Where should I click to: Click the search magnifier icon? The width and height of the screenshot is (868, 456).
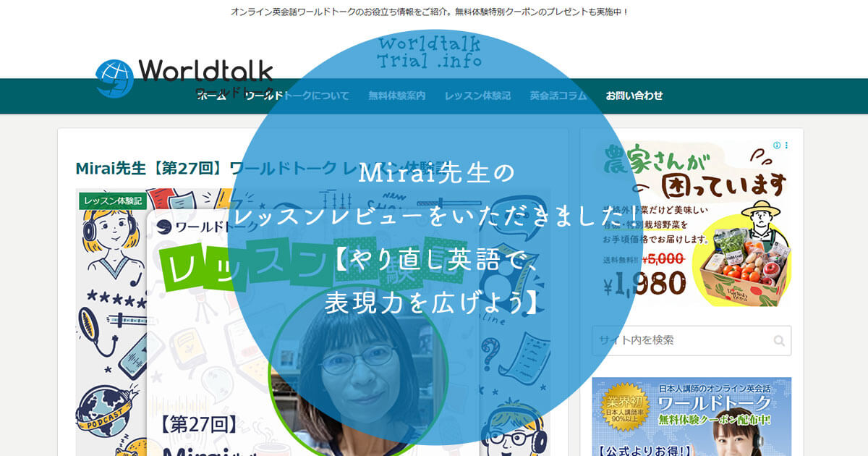(778, 341)
